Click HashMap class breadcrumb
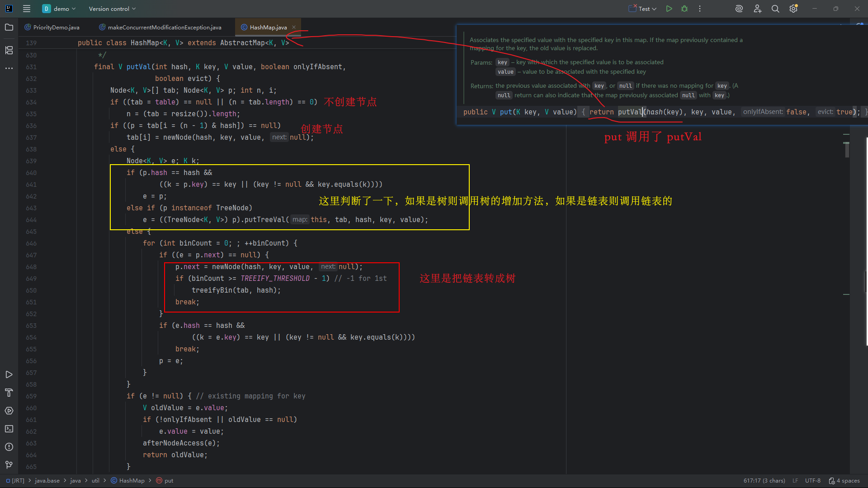This screenshot has width=868, height=488. 128,481
